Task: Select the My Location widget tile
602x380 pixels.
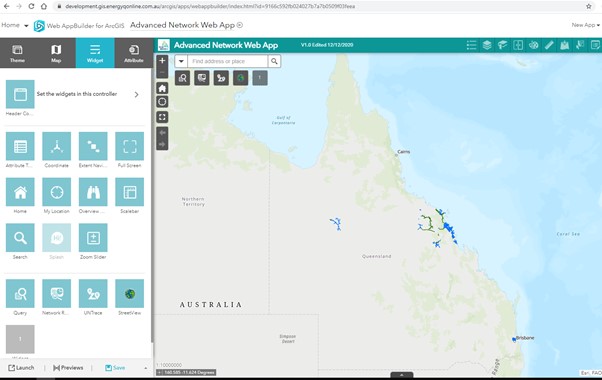Action: pyautogui.click(x=56, y=192)
